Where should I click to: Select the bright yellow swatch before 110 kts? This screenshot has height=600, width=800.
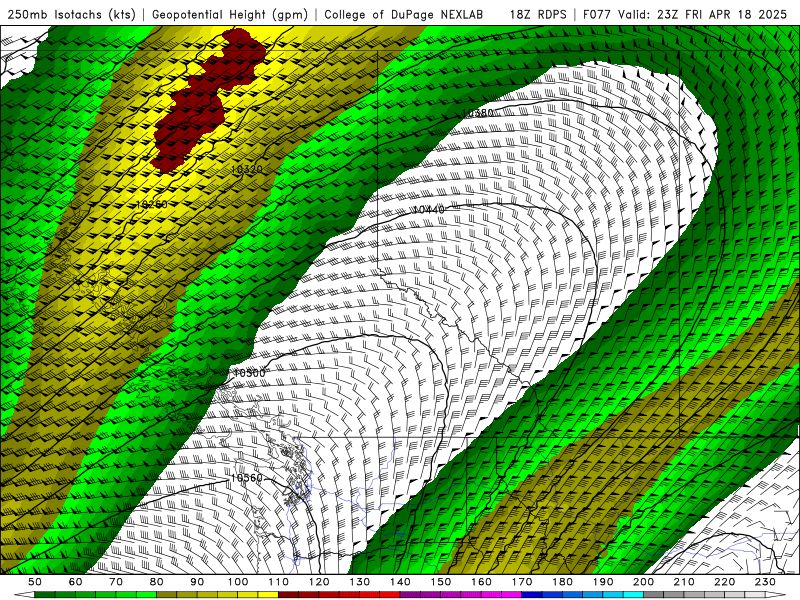(x=268, y=595)
